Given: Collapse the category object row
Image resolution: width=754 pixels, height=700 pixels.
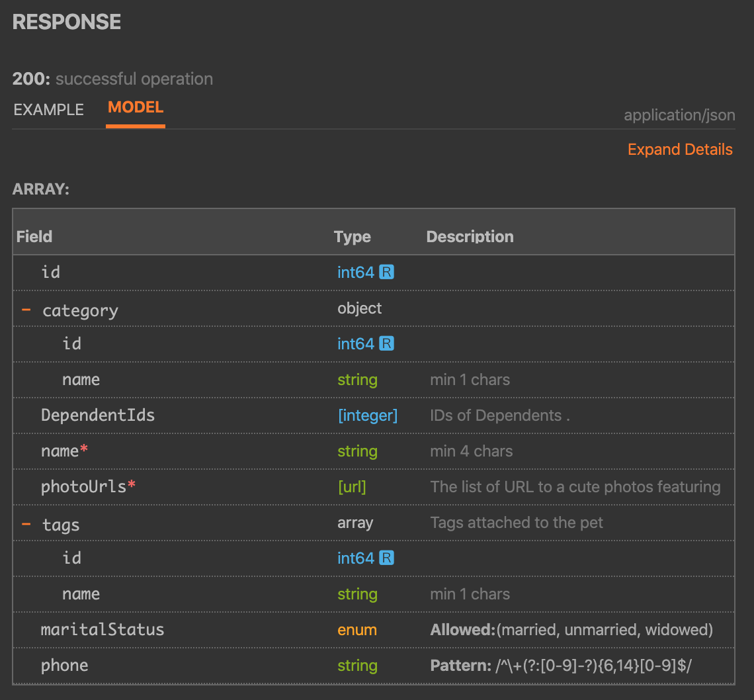Looking at the screenshot, I should 26,310.
